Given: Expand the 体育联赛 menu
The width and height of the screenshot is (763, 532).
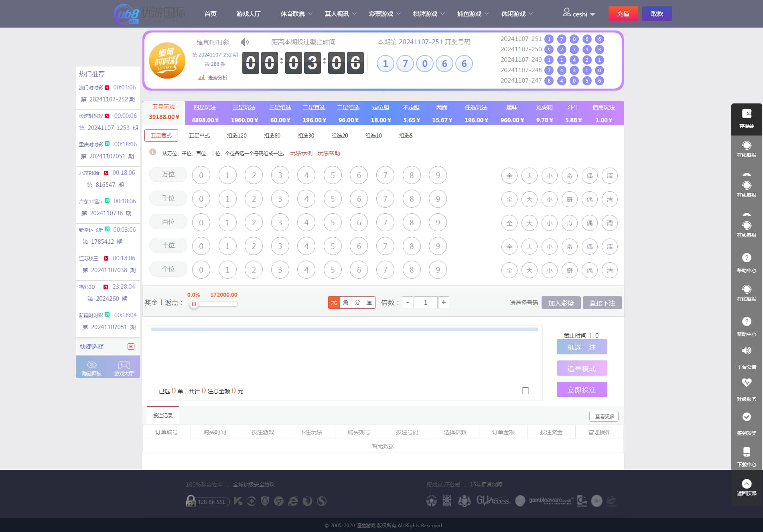Looking at the screenshot, I should point(296,14).
